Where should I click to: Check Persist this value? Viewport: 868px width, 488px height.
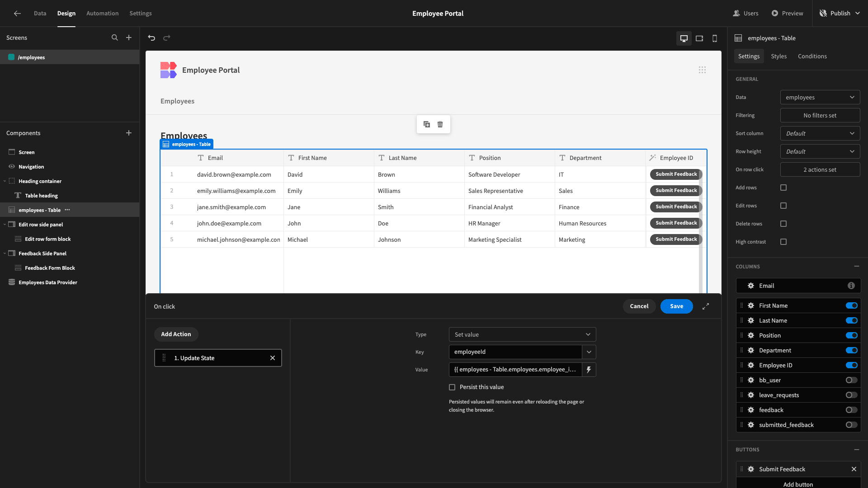(x=452, y=387)
